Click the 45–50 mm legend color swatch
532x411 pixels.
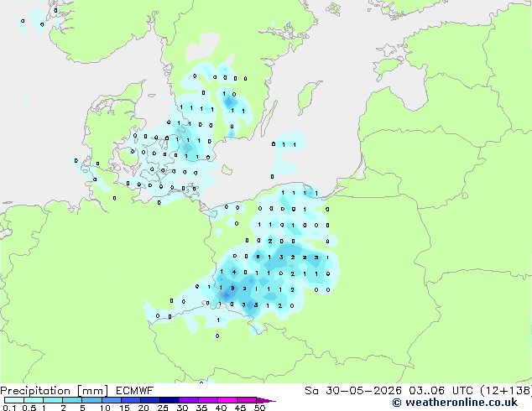[x=247, y=400]
